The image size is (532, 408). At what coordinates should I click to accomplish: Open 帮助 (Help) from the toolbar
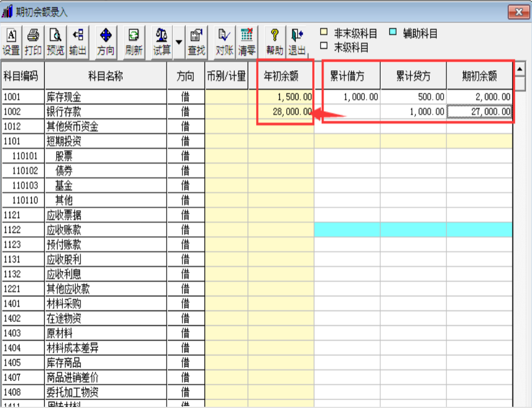(275, 42)
